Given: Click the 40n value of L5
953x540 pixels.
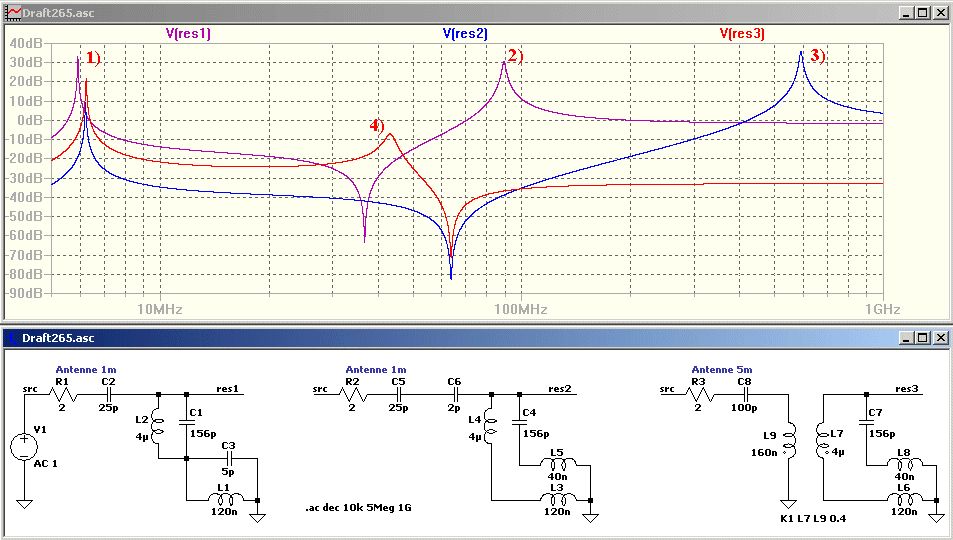Looking at the screenshot, I should click(x=557, y=477).
